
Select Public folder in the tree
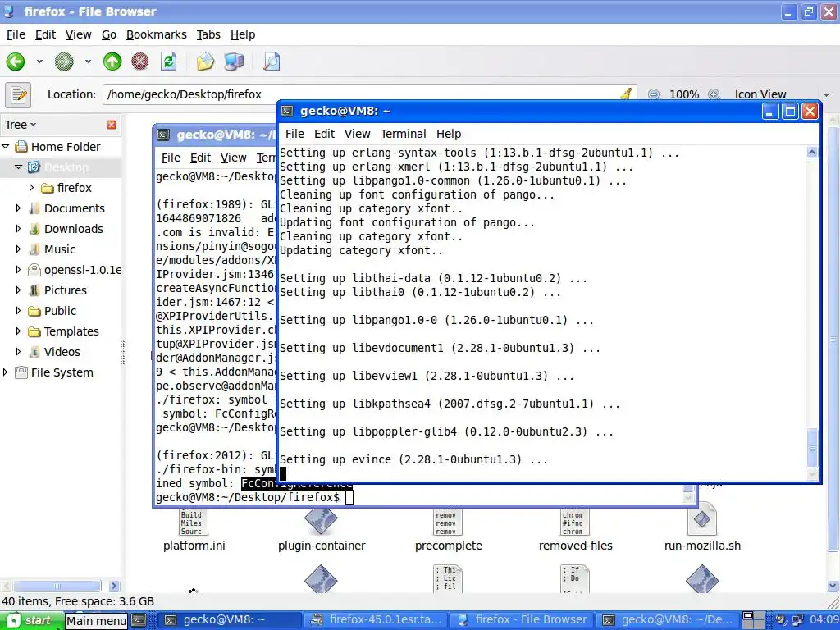(x=60, y=311)
